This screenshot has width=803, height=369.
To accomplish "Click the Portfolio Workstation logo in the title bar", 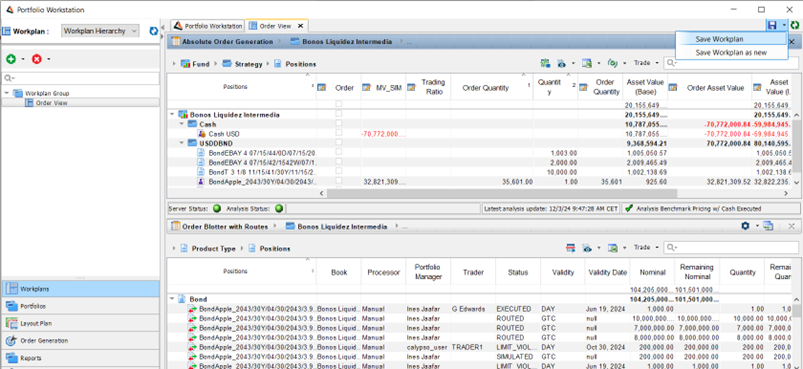I will click(x=9, y=10).
